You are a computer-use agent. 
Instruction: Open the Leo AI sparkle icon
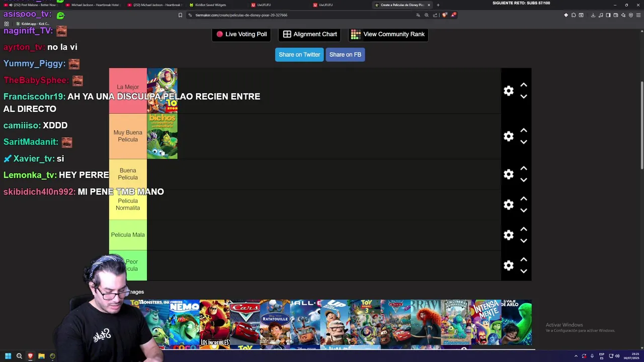623,15
